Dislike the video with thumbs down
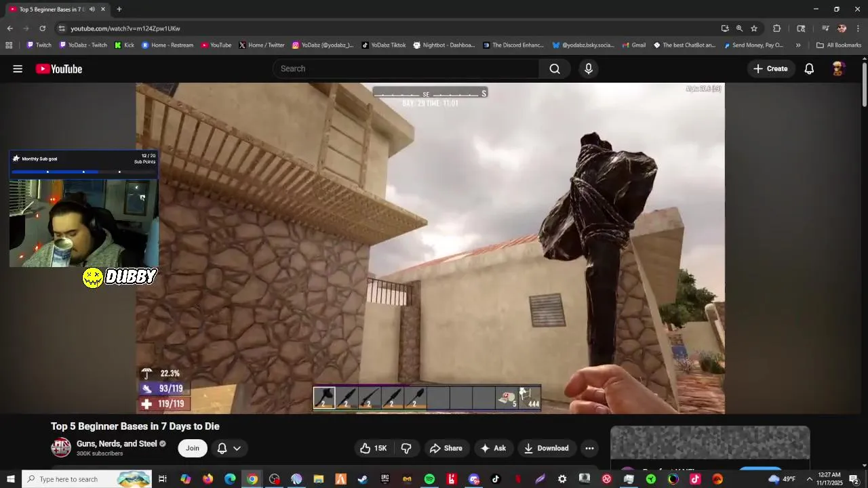The image size is (868, 488). (406, 448)
